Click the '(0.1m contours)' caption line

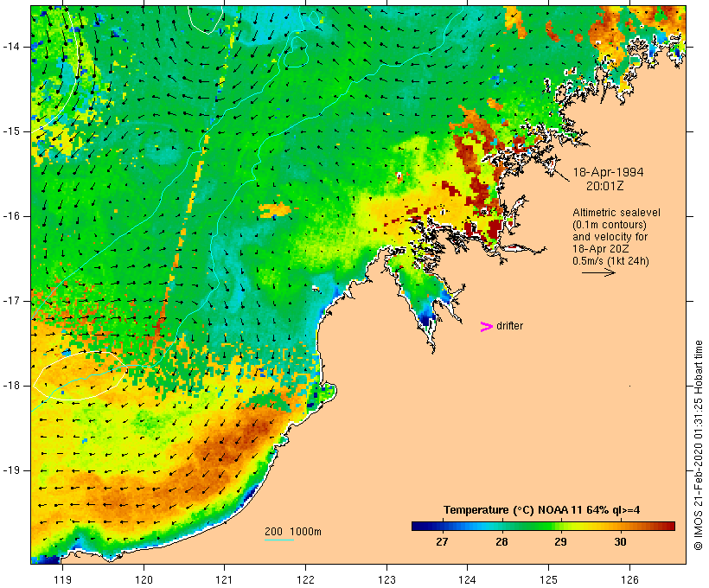pyautogui.click(x=610, y=224)
